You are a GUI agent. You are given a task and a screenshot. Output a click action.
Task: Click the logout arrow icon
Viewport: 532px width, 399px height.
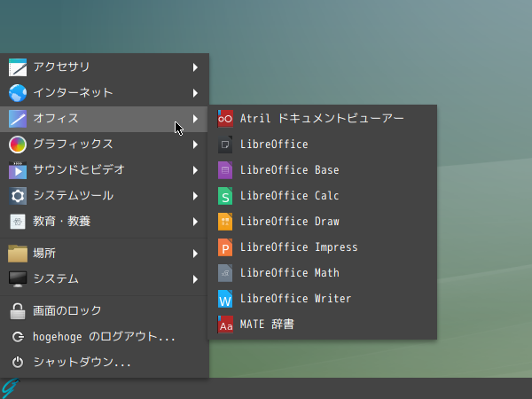point(18,337)
